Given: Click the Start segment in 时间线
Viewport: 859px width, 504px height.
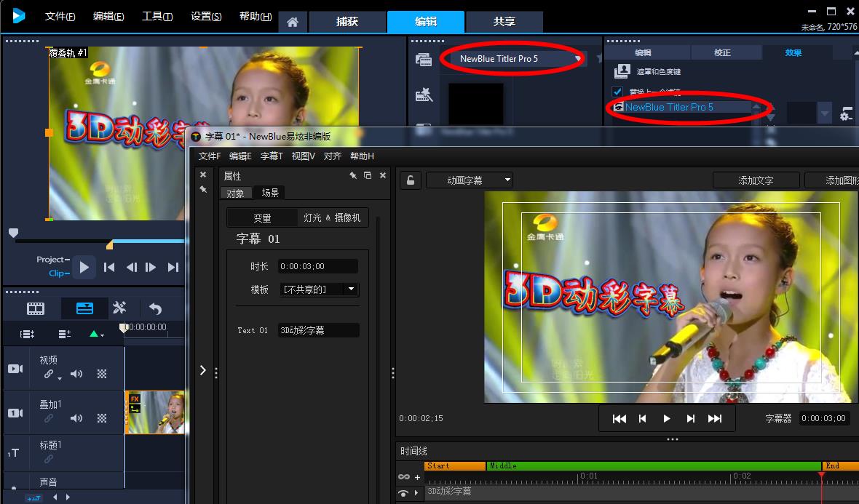Looking at the screenshot, I should pyautogui.click(x=455, y=465).
